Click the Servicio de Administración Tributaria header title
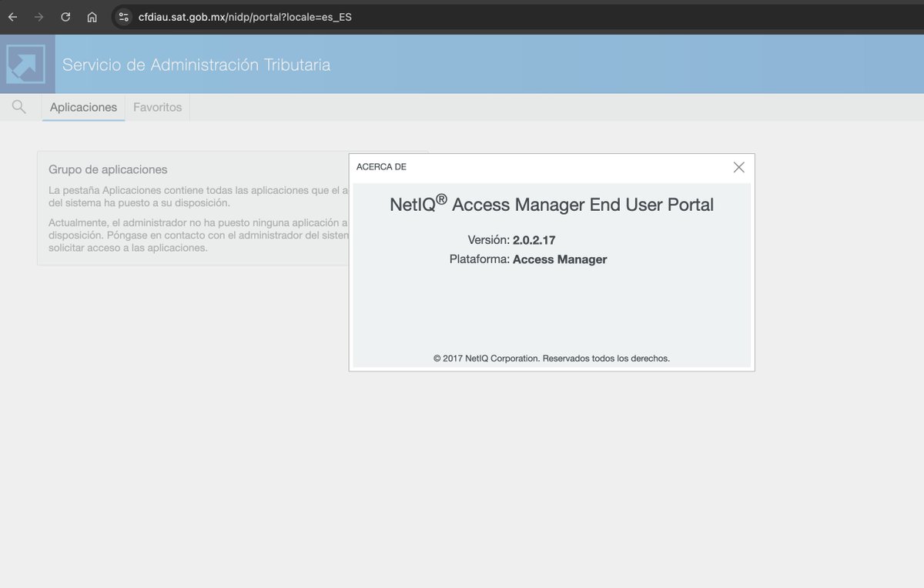The width and height of the screenshot is (924, 588). 196,65
